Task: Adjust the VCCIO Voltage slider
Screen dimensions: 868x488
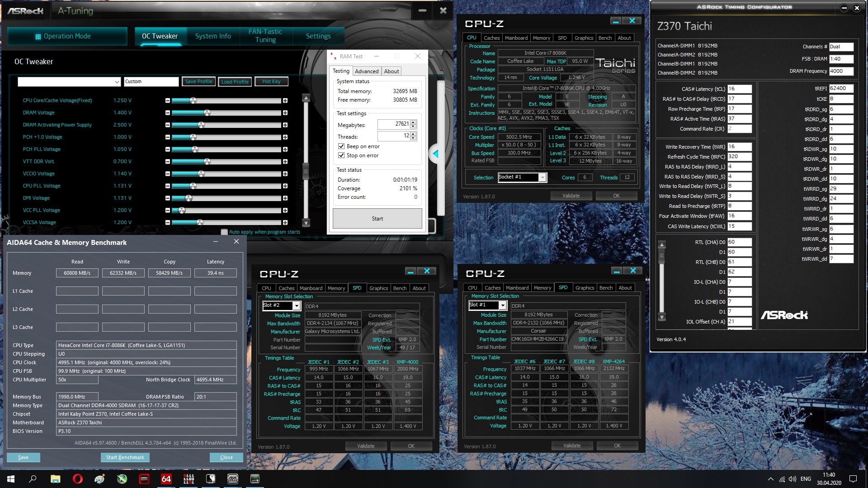Action: (201, 174)
